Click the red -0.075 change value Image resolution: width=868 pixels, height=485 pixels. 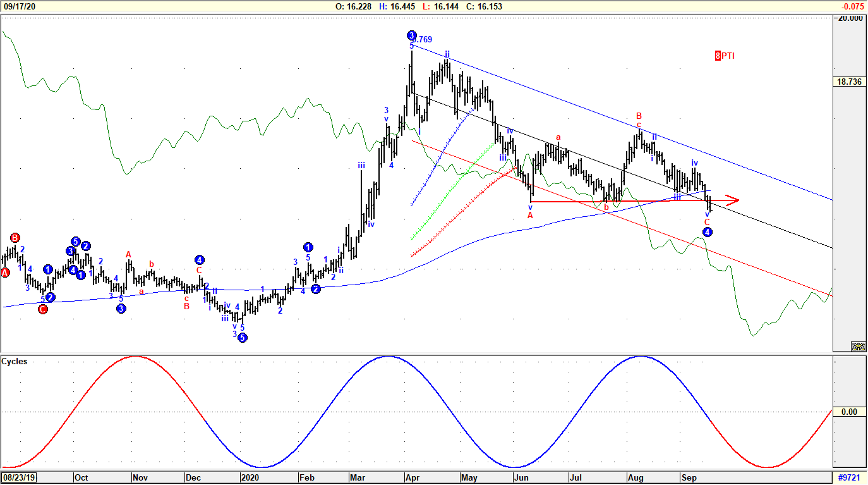coord(853,6)
